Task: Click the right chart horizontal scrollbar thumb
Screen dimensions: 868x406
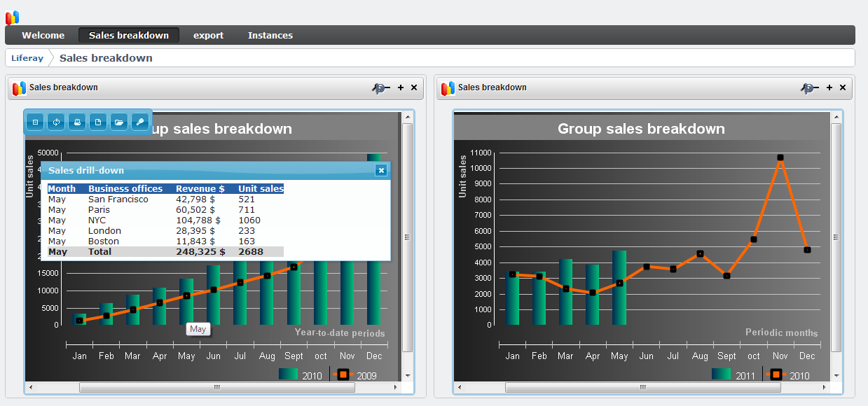Action: pos(645,387)
